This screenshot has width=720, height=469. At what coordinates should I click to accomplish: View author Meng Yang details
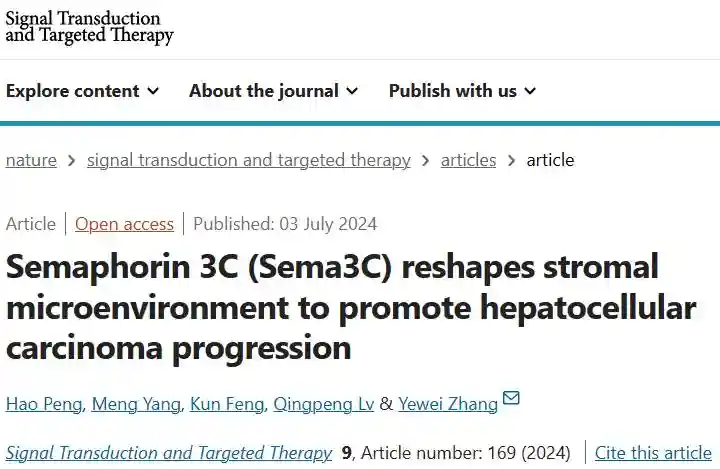(136, 404)
